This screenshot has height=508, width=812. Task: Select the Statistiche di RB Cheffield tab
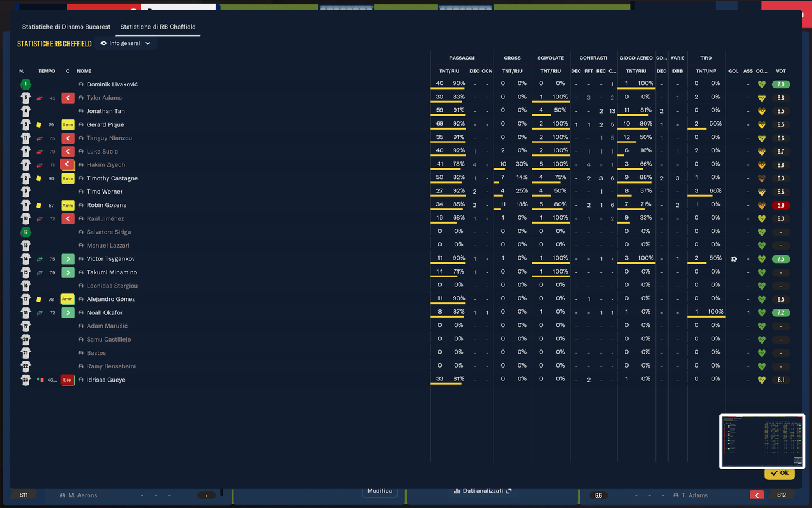pyautogui.click(x=158, y=27)
